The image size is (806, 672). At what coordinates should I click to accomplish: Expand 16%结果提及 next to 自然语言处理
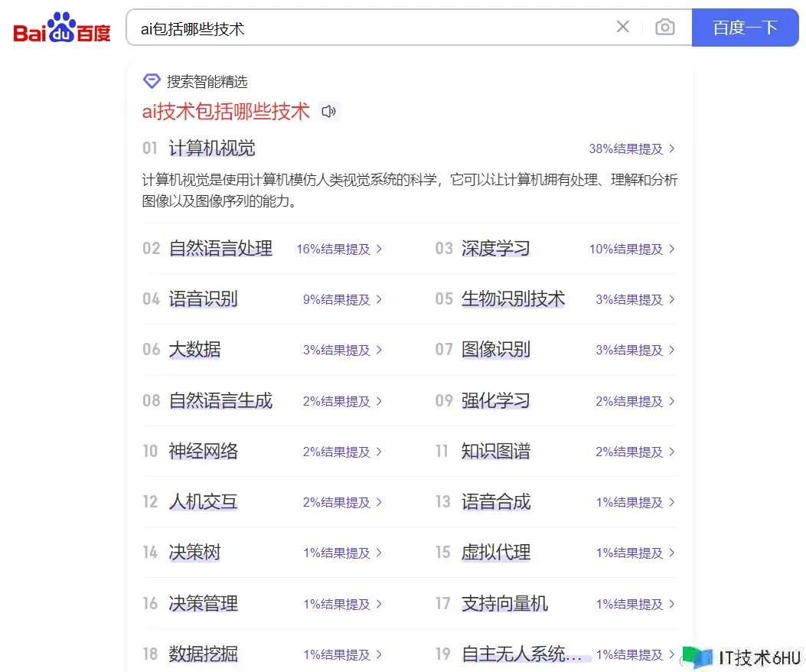[338, 249]
